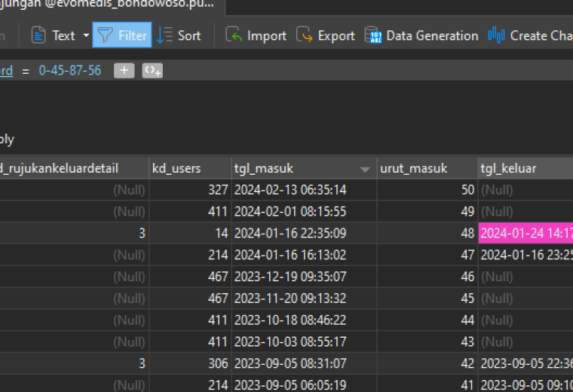The width and height of the screenshot is (573, 392).
Task: Edit the filter value 0-45-87-56
Action: [70, 71]
